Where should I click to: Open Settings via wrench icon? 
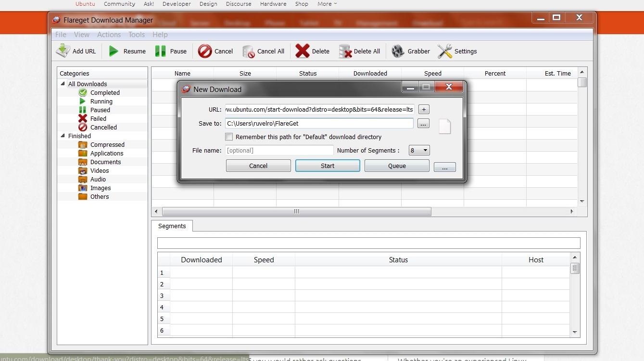tap(445, 51)
